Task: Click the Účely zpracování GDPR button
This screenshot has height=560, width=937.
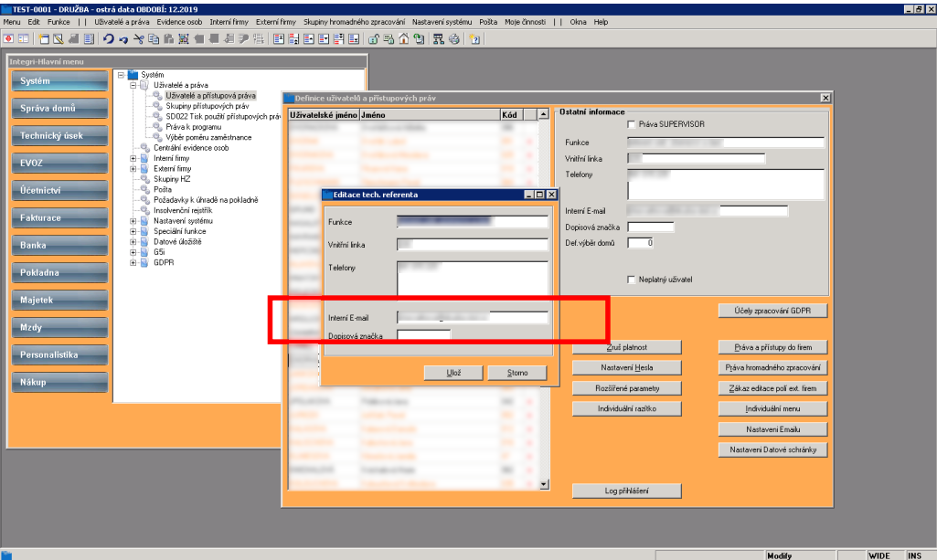Action: [x=772, y=311]
